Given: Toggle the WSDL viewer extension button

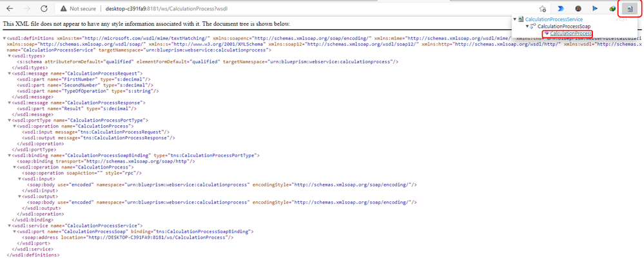Looking at the screenshot, I should (630, 8).
